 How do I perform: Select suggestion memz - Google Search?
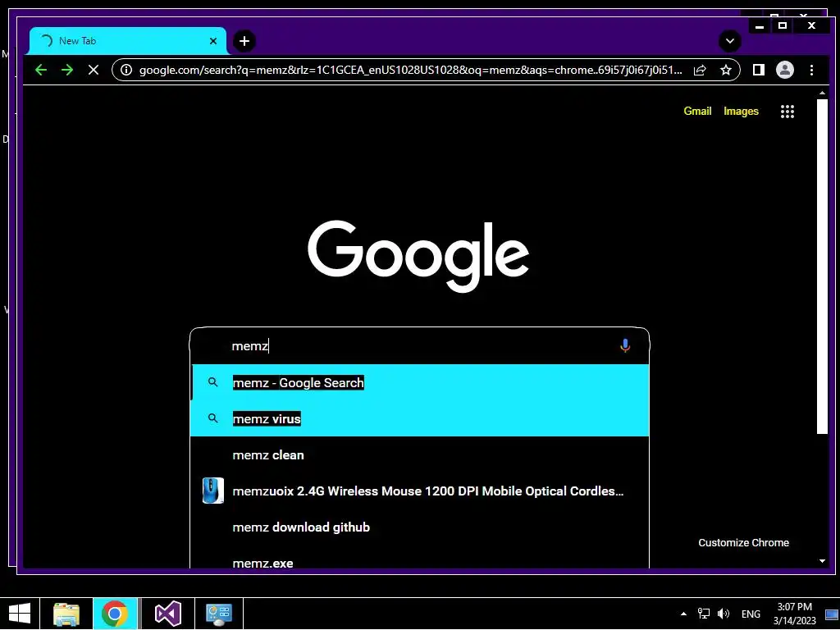click(x=419, y=382)
